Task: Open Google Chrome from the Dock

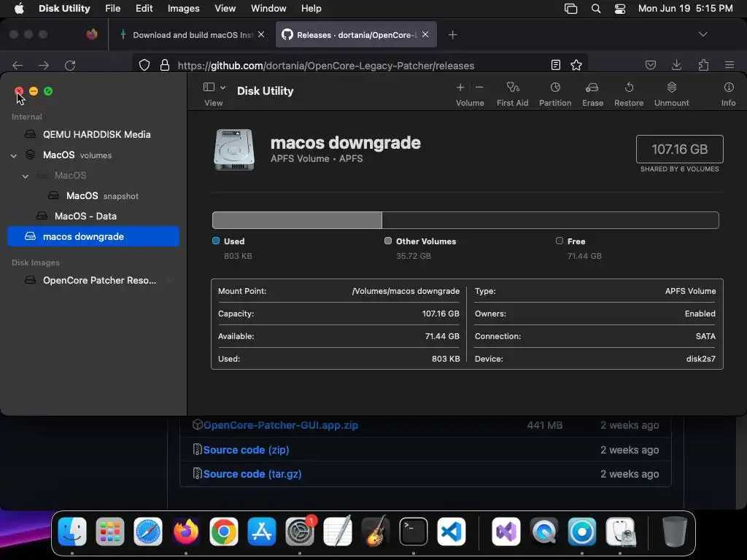Action: point(223,532)
